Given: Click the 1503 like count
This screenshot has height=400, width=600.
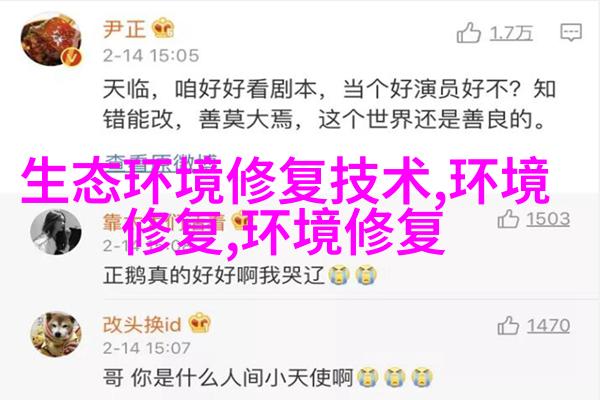Looking at the screenshot, I should [x=548, y=219].
